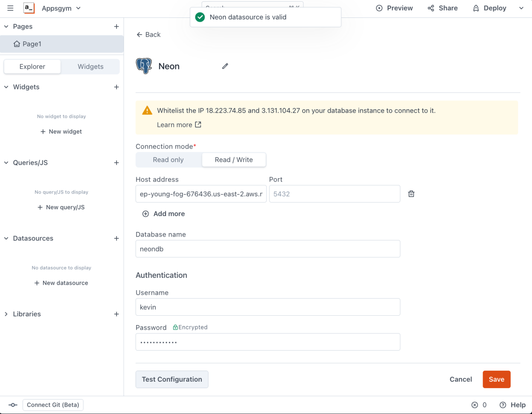This screenshot has height=414, width=532.
Task: Click the Share icon
Action: tap(431, 8)
